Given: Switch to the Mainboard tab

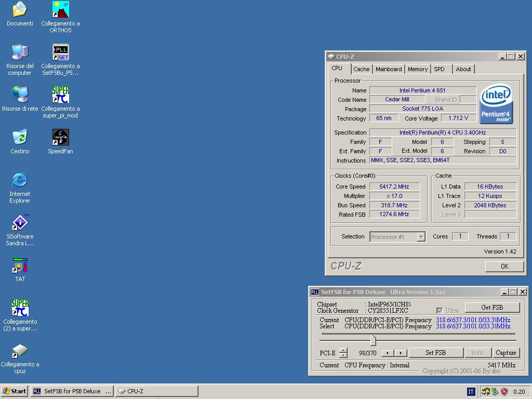Looking at the screenshot, I should (389, 69).
